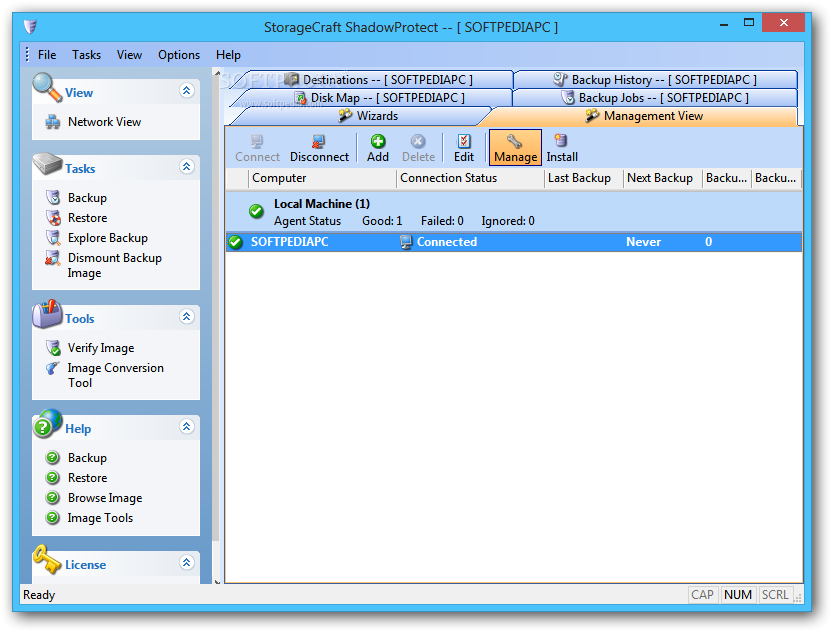Click the Explore Backup link text
The width and height of the screenshot is (832, 632).
coord(108,238)
